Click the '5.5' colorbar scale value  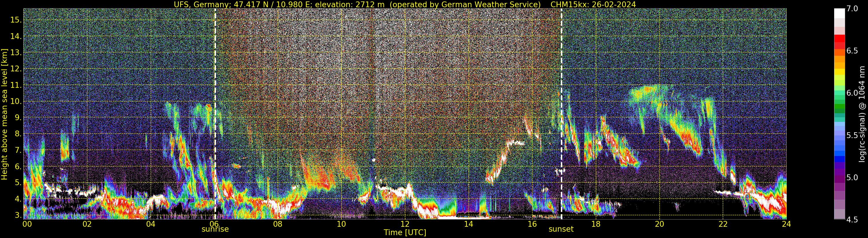click(x=852, y=135)
